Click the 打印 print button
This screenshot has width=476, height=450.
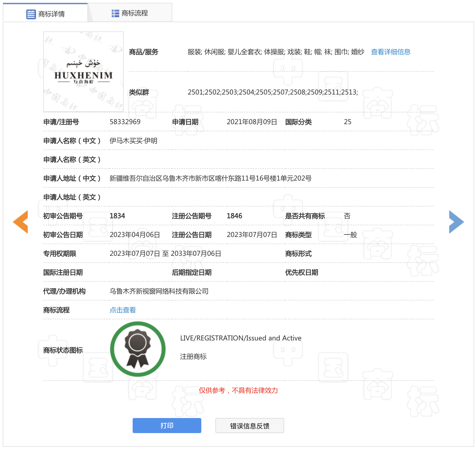(167, 425)
